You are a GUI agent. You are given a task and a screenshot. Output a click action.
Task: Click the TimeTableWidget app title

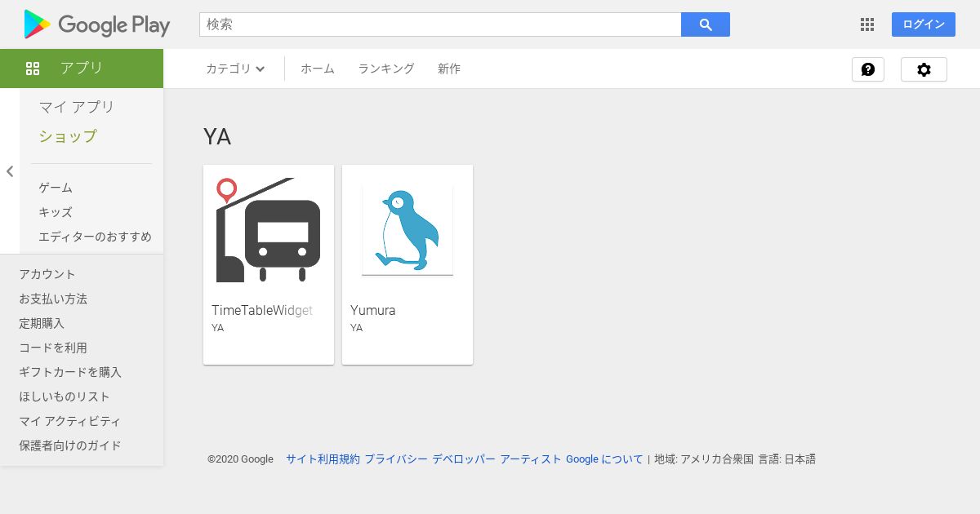tap(262, 310)
